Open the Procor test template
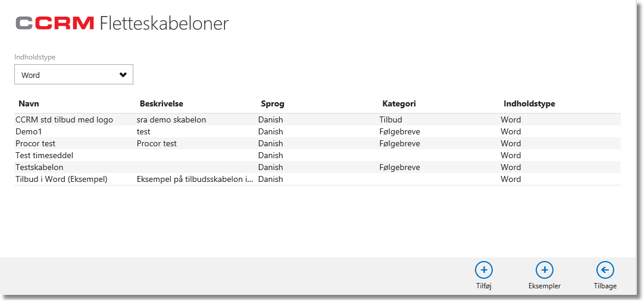644x302 pixels. (x=317, y=144)
